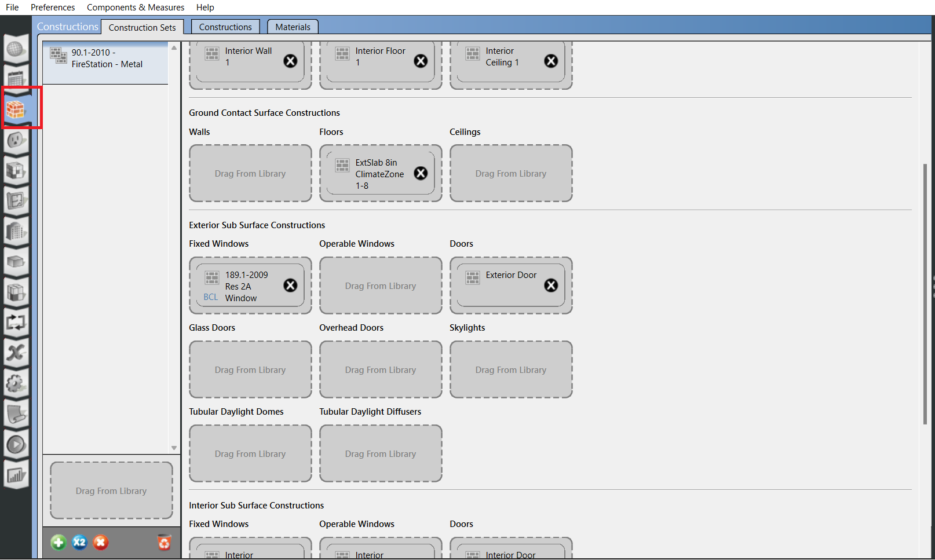Remove Interior Floor 1 construction

pos(421,61)
